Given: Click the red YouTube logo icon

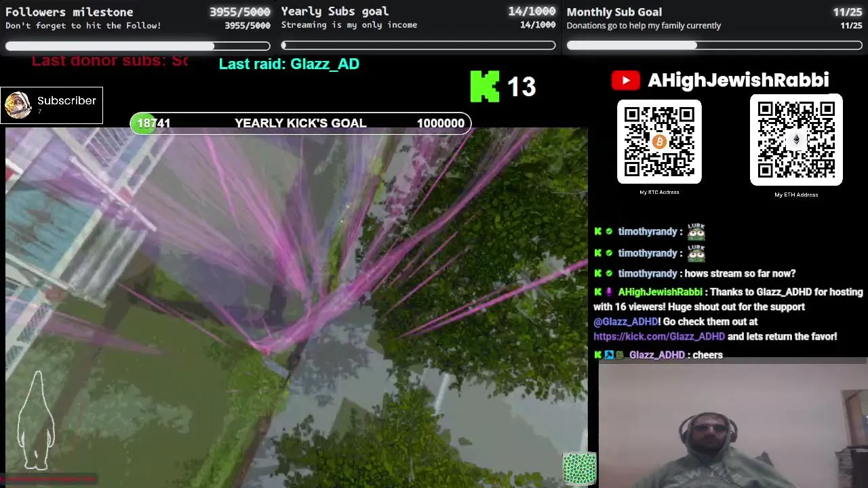Looking at the screenshot, I should [625, 81].
